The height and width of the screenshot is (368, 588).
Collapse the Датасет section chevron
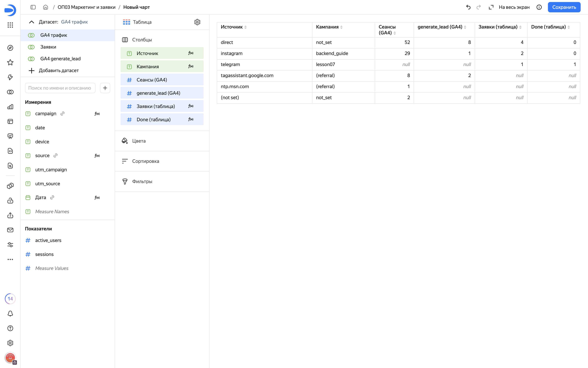[32, 22]
